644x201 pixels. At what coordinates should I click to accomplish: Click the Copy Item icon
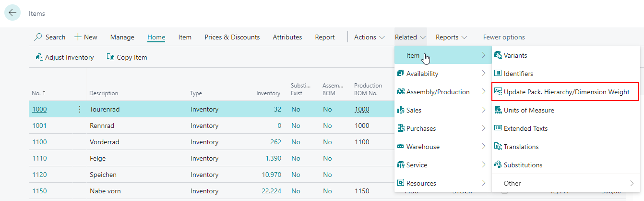coord(111,57)
